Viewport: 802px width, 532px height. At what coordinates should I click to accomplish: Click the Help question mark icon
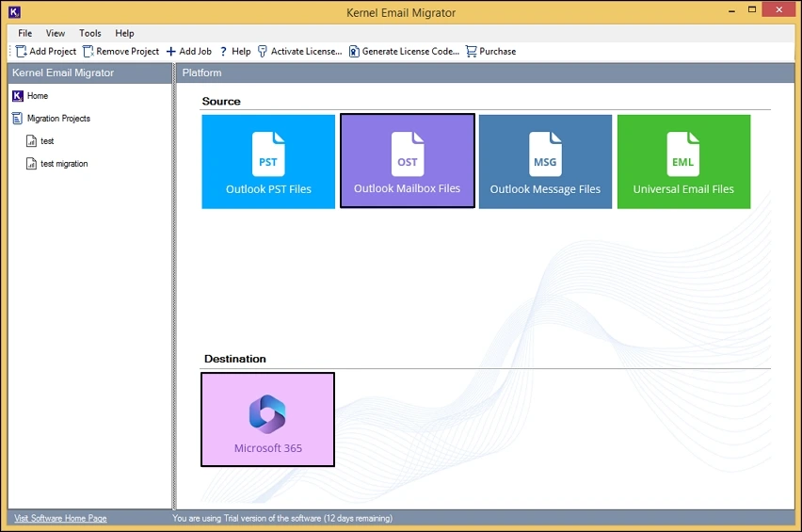tap(223, 51)
